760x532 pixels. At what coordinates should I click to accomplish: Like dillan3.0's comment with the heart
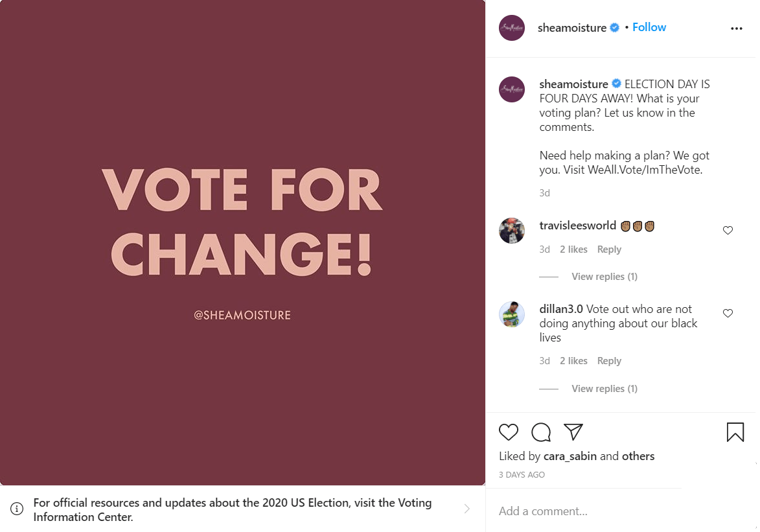[x=728, y=313]
